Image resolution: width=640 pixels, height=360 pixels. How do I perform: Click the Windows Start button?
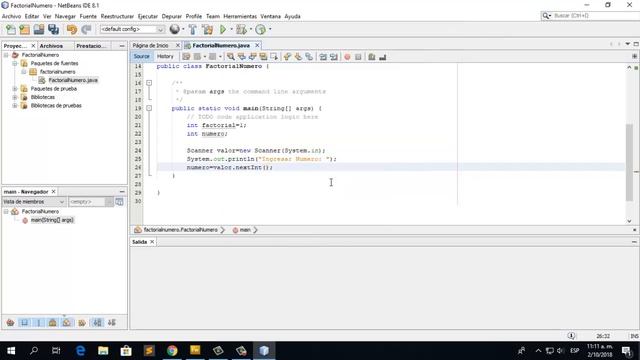(11, 351)
